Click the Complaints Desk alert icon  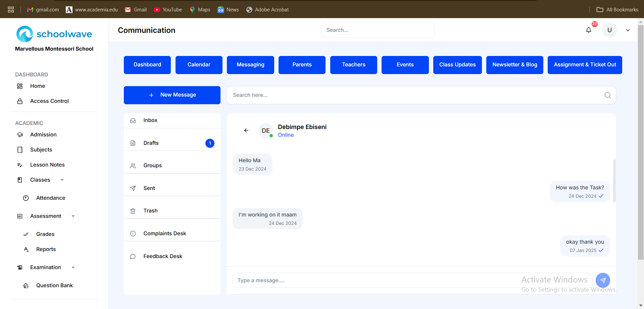(x=133, y=234)
